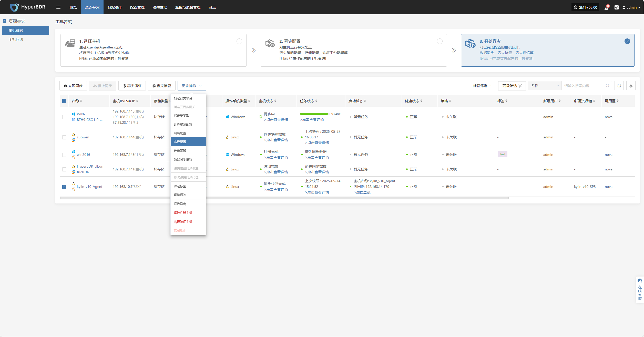The height and width of the screenshot is (337, 644).
Task: Open the zuowen host name link
Action: pyautogui.click(x=83, y=137)
